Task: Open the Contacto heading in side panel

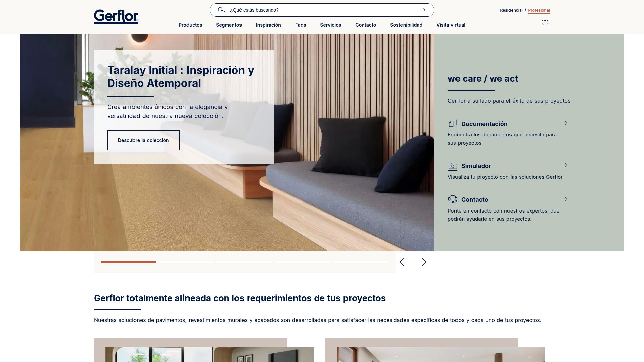Action: (475, 200)
